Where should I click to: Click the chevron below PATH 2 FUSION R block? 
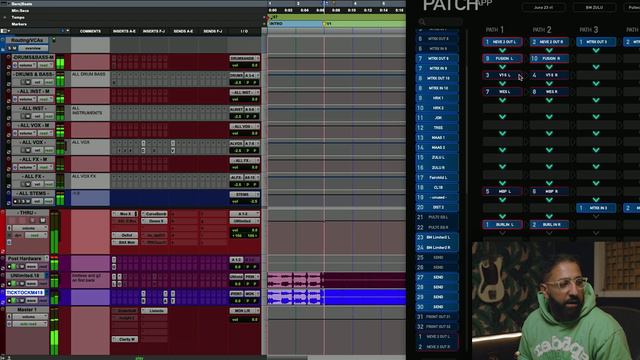click(x=549, y=67)
